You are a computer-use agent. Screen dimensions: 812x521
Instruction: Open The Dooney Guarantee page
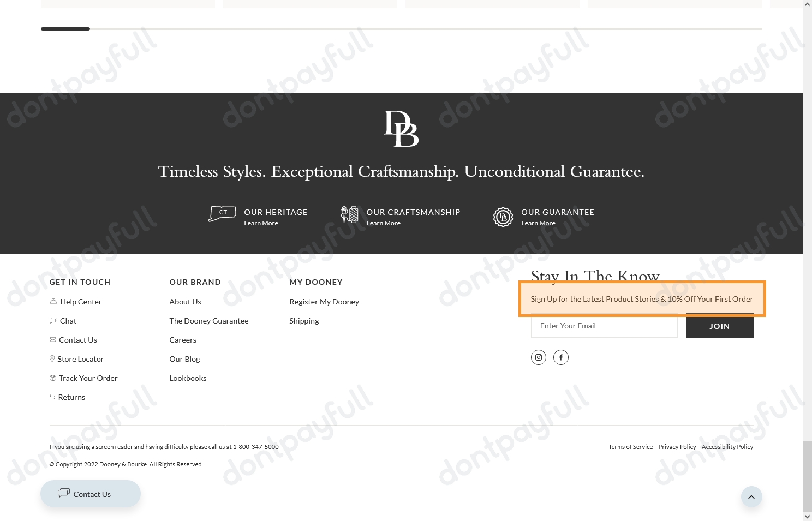(208, 321)
